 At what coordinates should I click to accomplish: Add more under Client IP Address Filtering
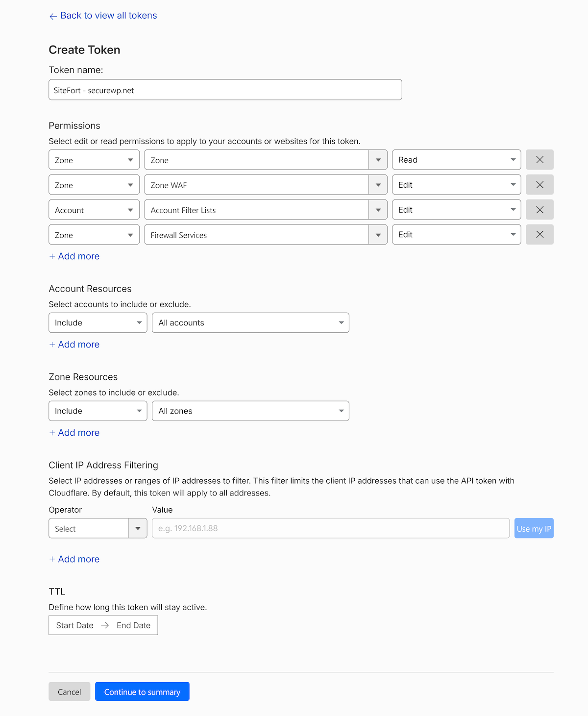coord(74,559)
